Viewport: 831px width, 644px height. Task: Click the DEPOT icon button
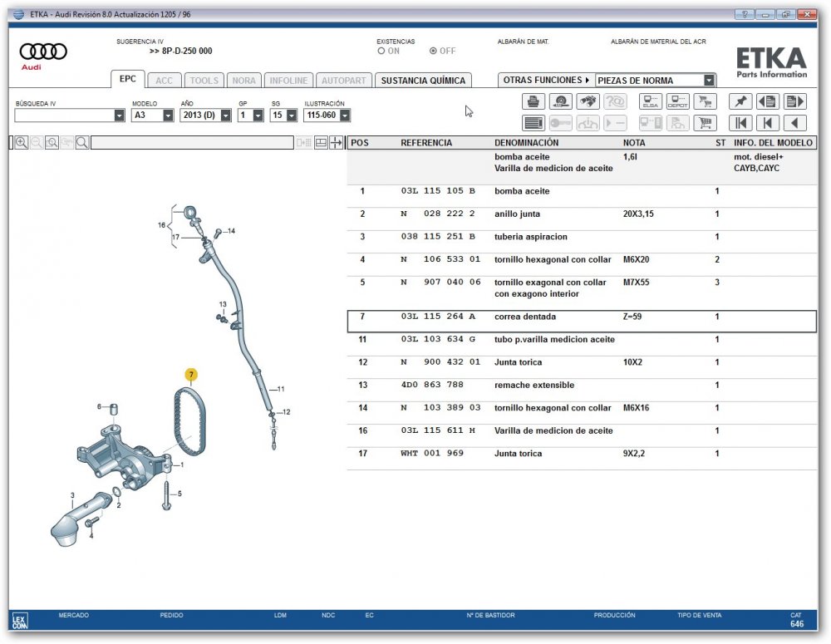[x=677, y=101]
